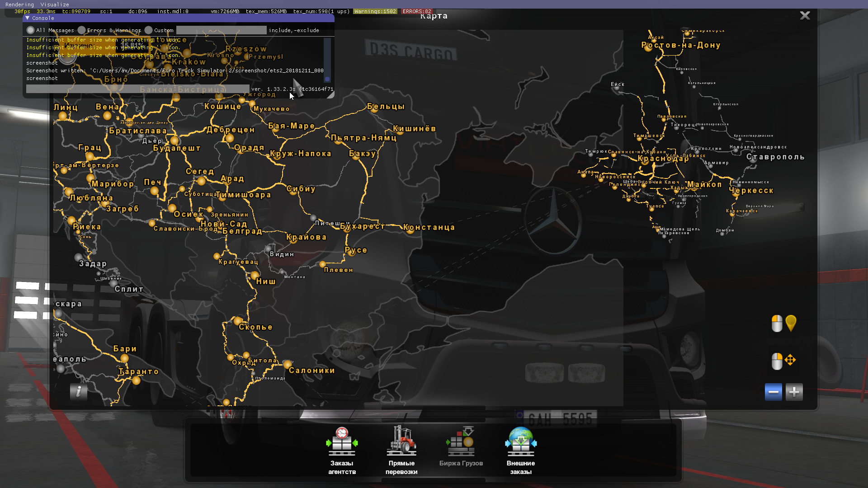
Task: Select Errors & Warnings filter radio
Action: pyautogui.click(x=81, y=30)
